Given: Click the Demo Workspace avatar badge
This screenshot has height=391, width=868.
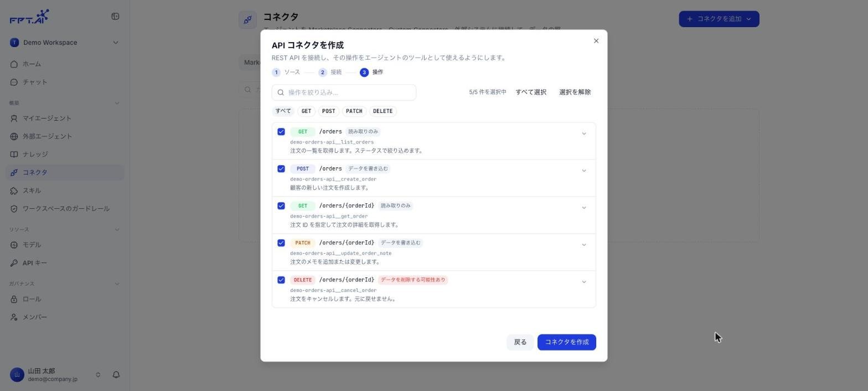Looking at the screenshot, I should tap(14, 43).
